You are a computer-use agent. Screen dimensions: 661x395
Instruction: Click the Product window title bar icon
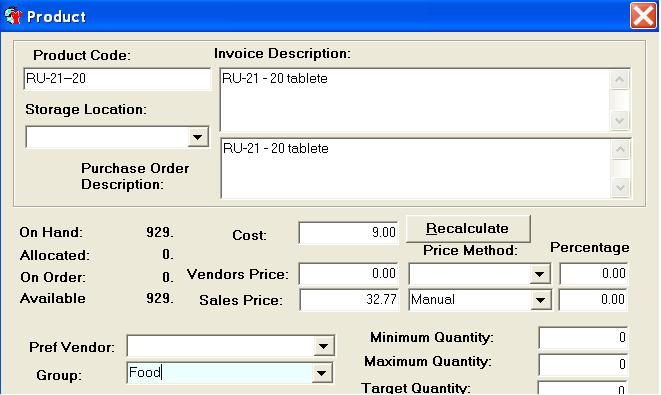(13, 16)
